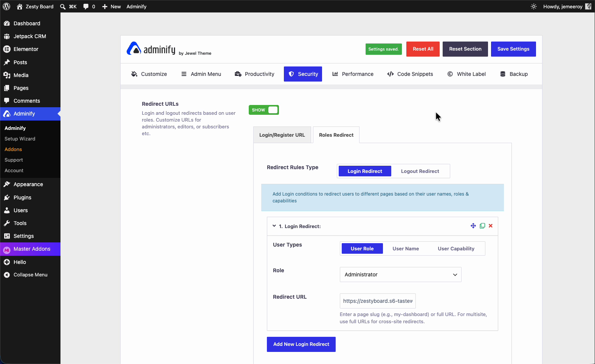Click the Users person icon in sidebar

(7, 210)
